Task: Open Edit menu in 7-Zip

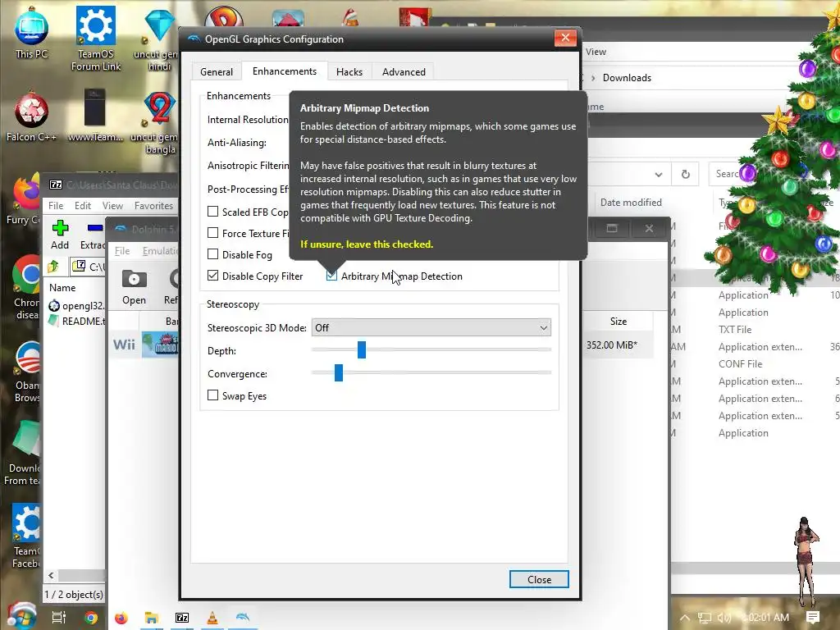Action: click(x=83, y=206)
